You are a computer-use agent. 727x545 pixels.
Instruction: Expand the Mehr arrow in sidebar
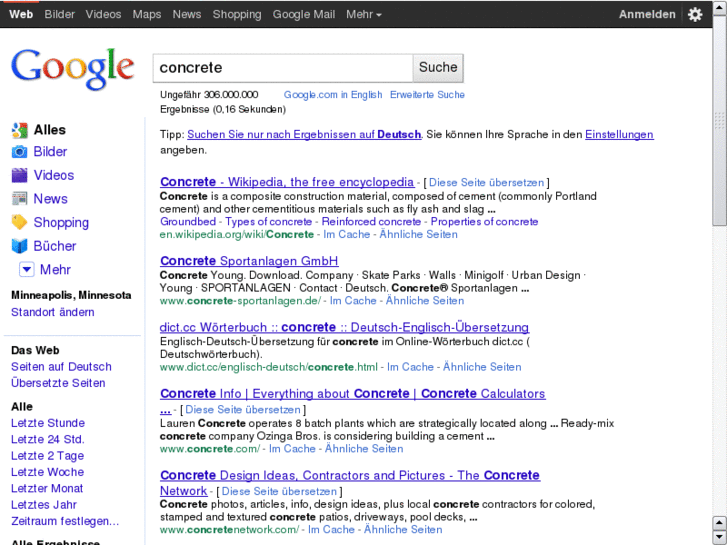point(26,269)
